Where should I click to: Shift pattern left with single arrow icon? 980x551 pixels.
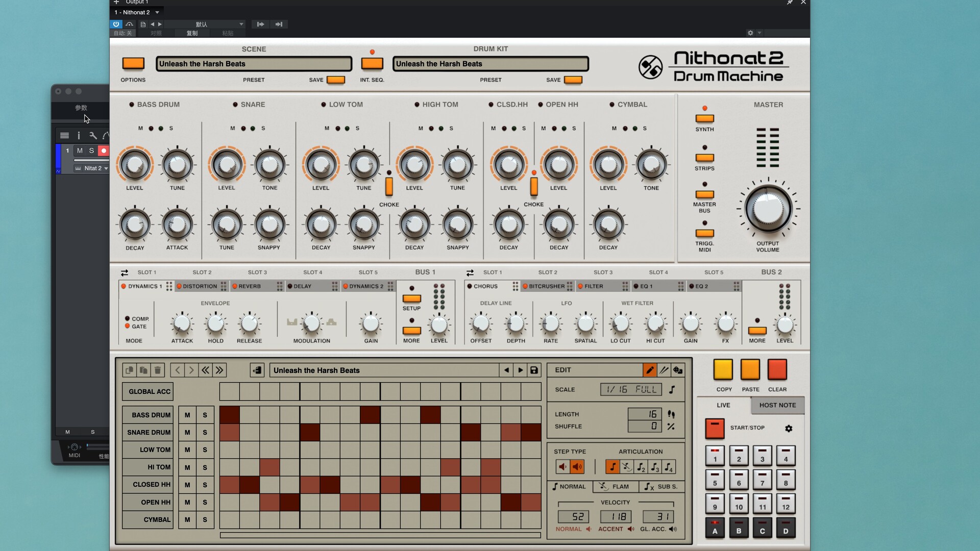point(178,370)
